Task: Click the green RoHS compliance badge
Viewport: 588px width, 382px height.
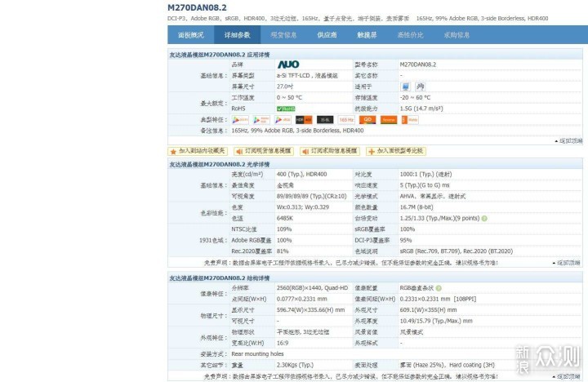Action: [286, 109]
